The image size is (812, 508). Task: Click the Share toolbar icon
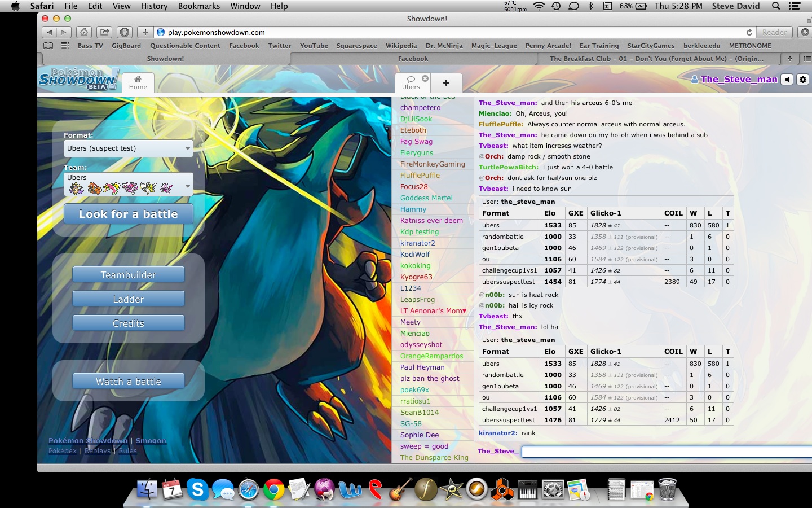point(104,32)
